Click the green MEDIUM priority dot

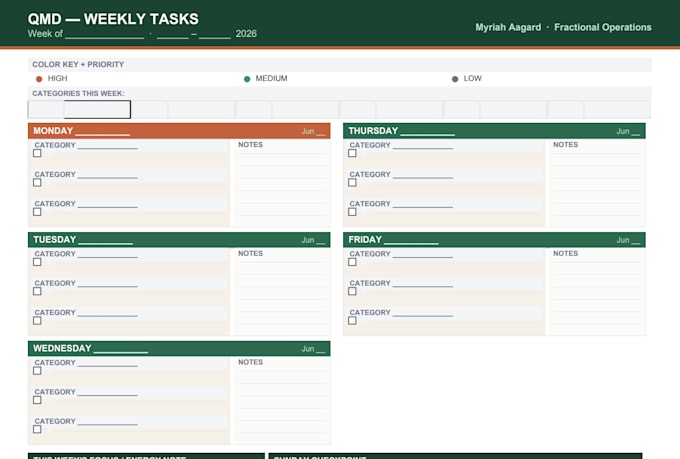247,79
